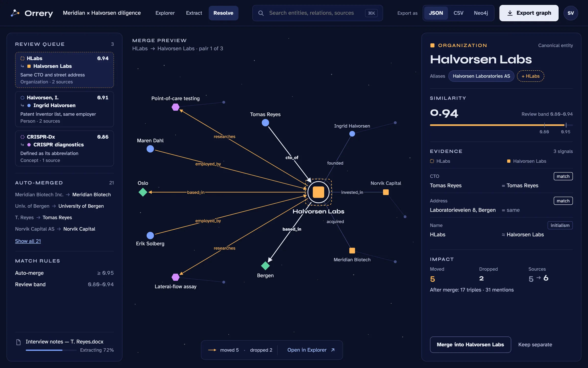Click the invested_in edge label
Screen dimensions: 588x368
coord(352,192)
